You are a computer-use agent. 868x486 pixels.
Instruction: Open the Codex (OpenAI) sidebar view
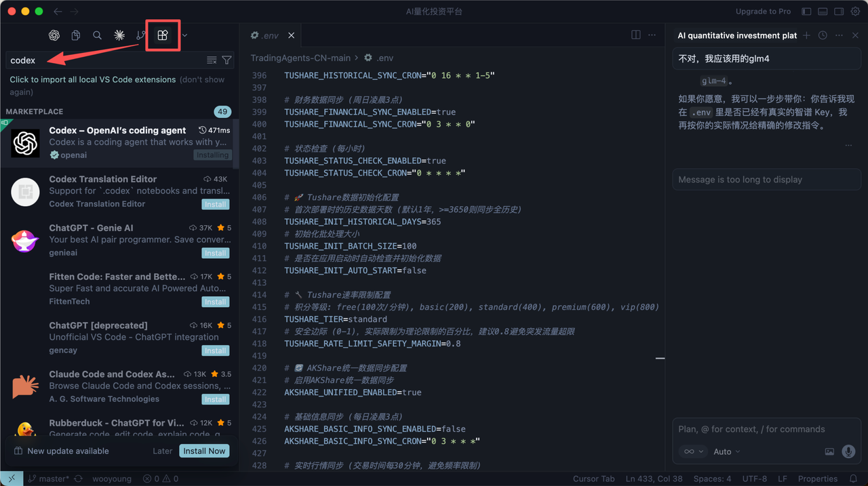(54, 35)
